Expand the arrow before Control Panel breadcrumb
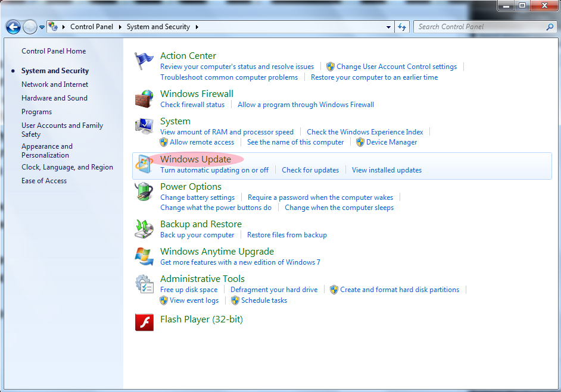The image size is (561, 392). coord(64,27)
